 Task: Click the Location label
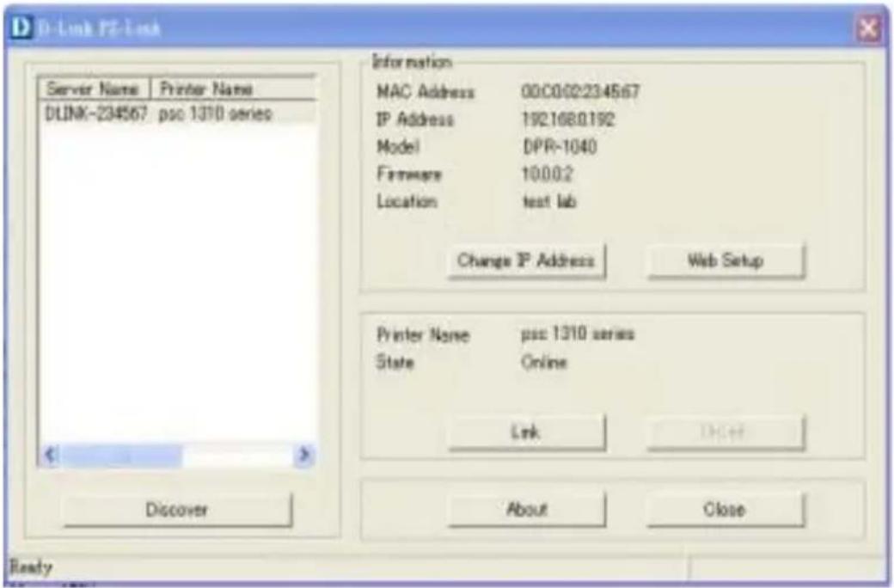pyautogui.click(x=407, y=201)
